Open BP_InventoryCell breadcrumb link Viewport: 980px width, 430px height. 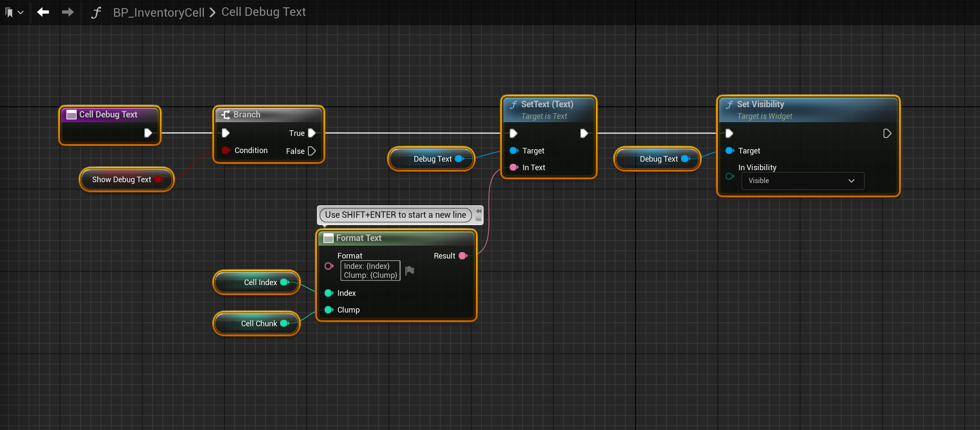[158, 12]
